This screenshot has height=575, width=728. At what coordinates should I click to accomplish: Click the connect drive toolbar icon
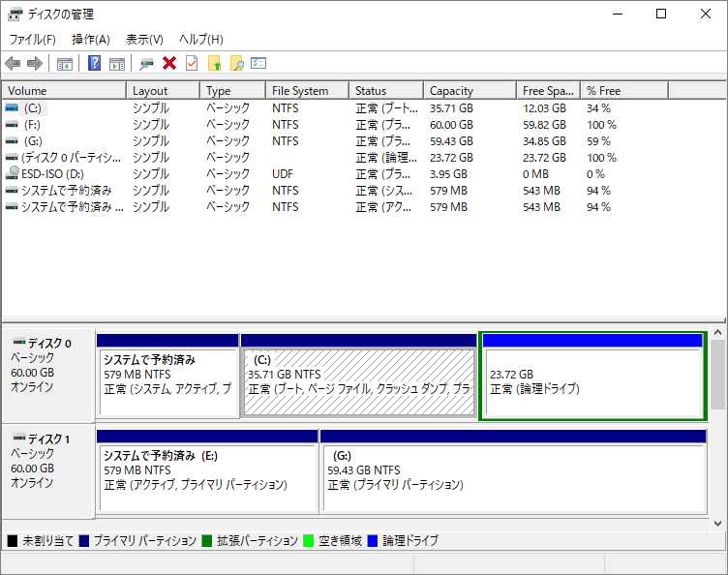pos(146,64)
